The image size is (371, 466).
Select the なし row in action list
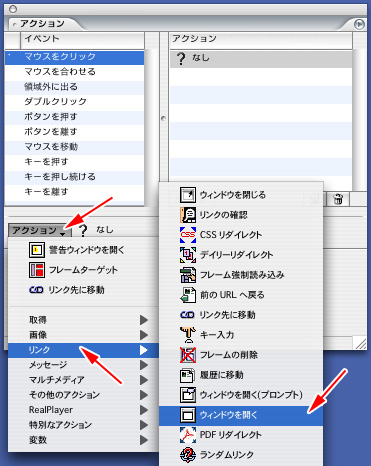(261, 59)
